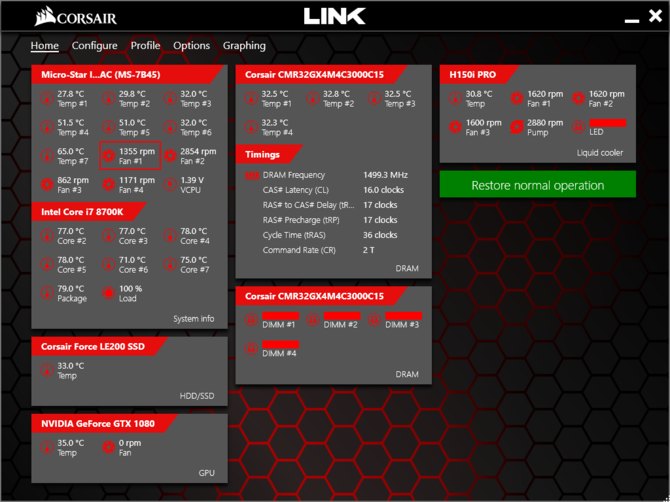
Task: Select the Intel Core i7 8700K header
Action: (89, 211)
